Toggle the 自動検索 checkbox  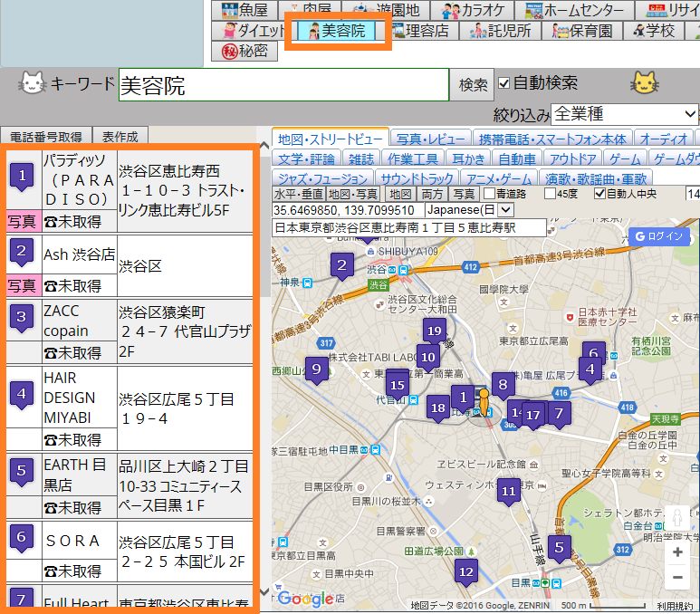(504, 83)
